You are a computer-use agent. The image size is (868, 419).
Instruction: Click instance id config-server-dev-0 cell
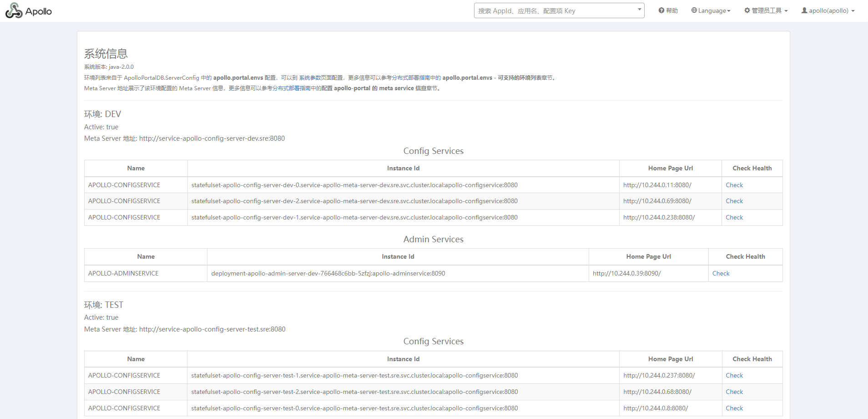403,185
